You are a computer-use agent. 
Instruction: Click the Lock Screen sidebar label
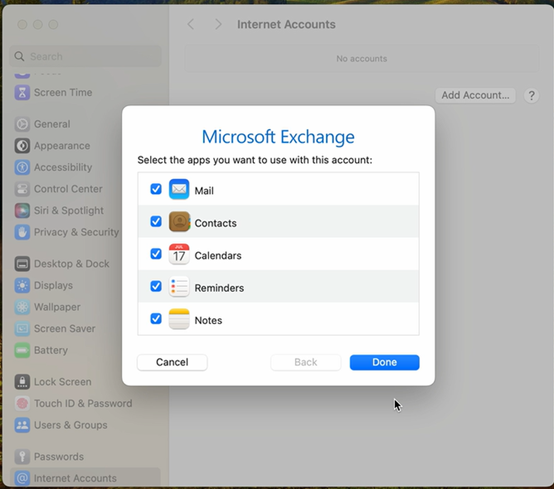point(63,382)
